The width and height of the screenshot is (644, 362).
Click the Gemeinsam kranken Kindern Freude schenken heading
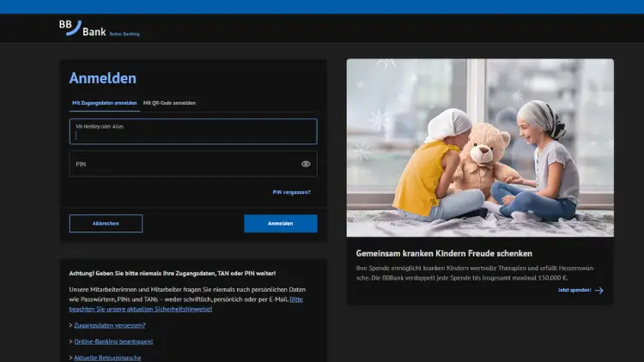tap(444, 253)
